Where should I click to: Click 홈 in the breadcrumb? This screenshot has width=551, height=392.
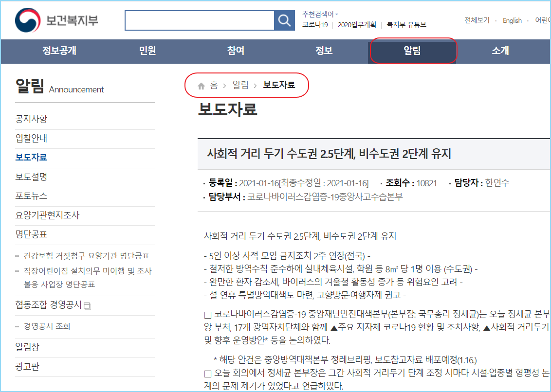point(214,85)
